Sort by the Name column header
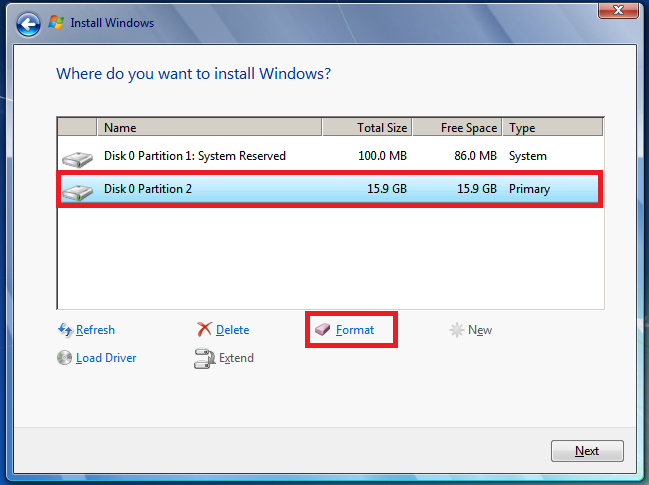649x485 pixels. (209, 127)
